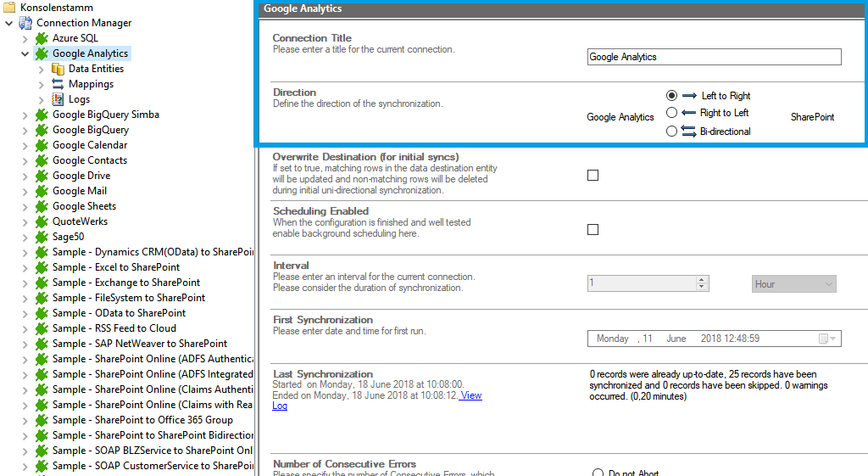This screenshot has height=476, width=868.
Task: Expand the Data Entities node
Action: tap(42, 69)
